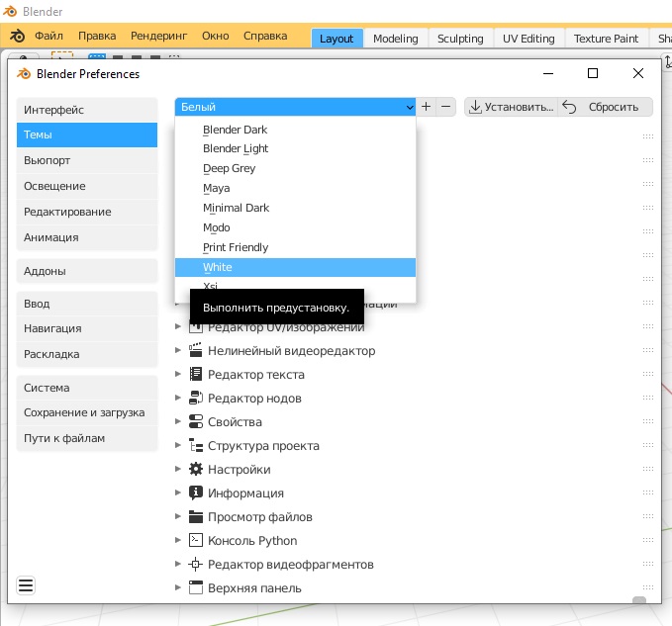Choose Maya theme preset
Viewport: 672px width, 626px height.
295,188
